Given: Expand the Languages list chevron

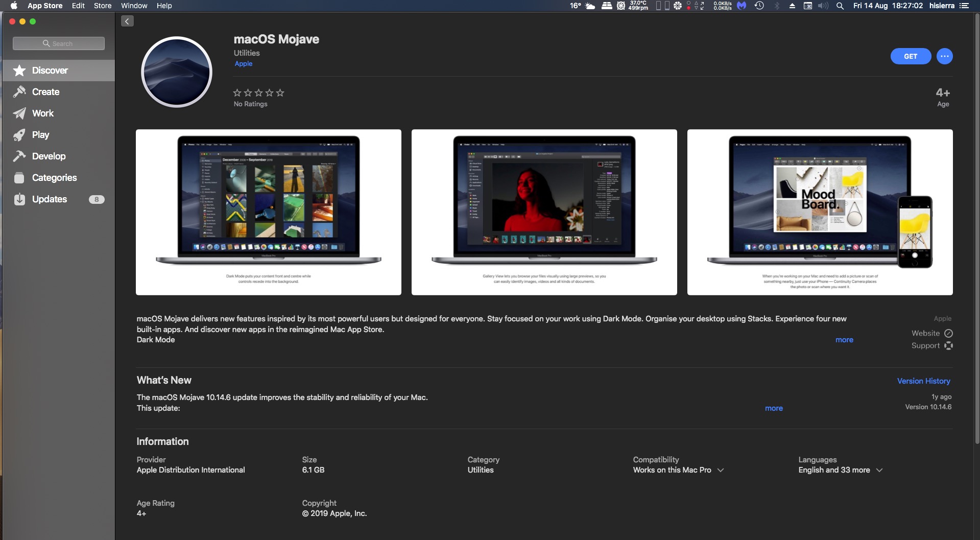Looking at the screenshot, I should click(879, 470).
